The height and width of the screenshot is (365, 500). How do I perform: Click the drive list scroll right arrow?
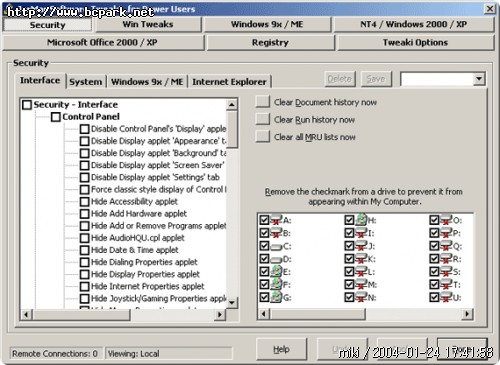click(467, 314)
